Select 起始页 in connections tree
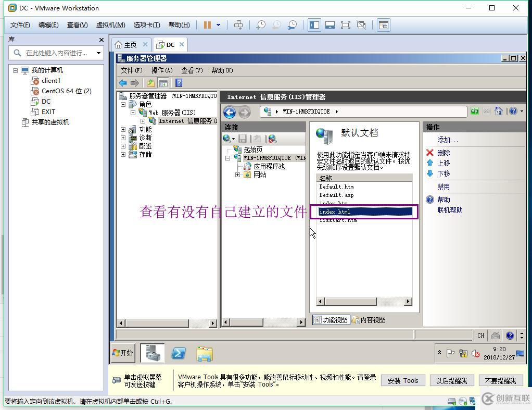The image size is (532, 410). click(253, 150)
